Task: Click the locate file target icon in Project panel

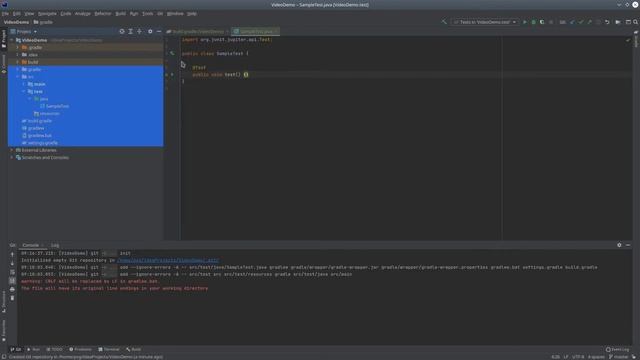Action: (122, 31)
